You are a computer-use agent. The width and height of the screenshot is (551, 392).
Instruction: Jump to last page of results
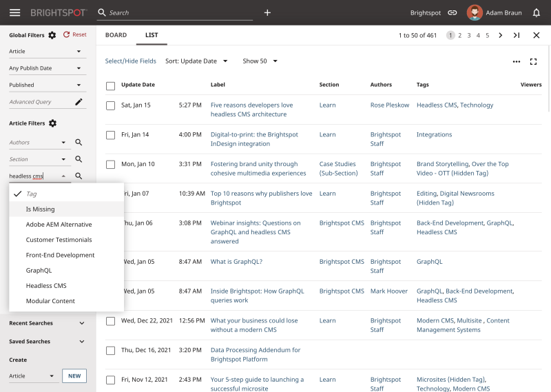coord(517,35)
